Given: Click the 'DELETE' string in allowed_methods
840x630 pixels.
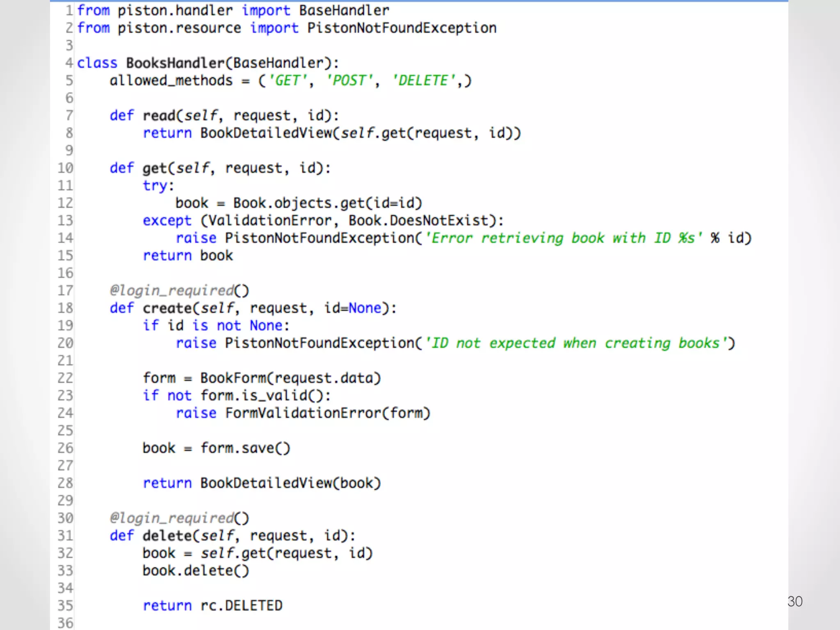Looking at the screenshot, I should click(424, 80).
